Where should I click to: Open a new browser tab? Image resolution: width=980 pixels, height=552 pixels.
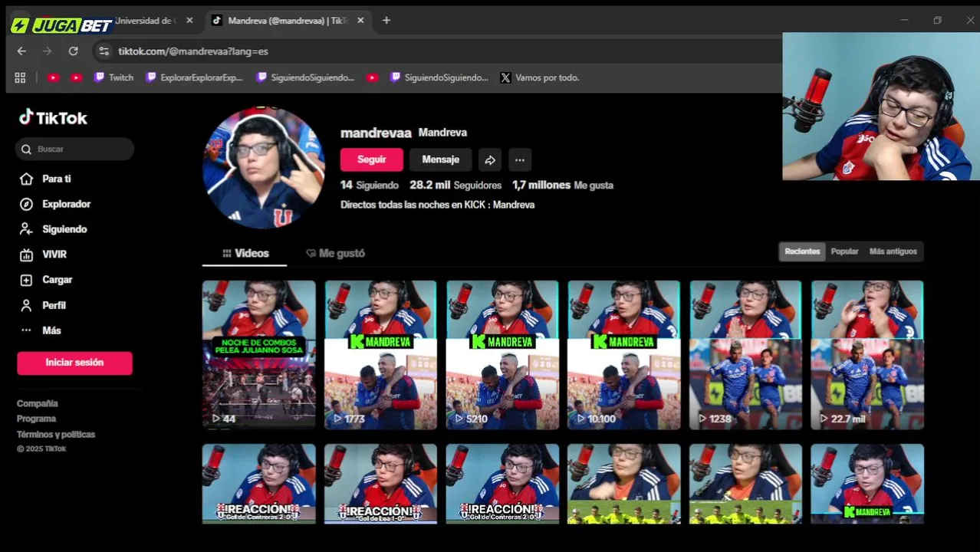tap(386, 21)
